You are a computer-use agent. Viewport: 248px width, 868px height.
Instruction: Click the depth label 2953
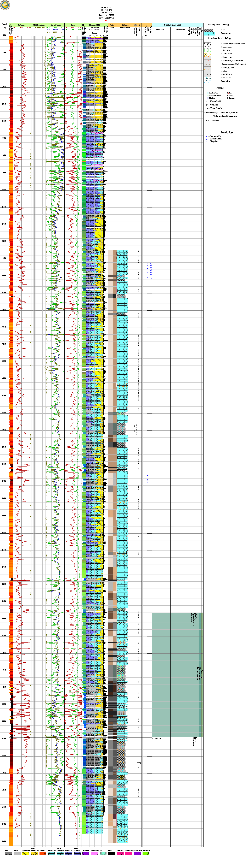pos(4,258)
